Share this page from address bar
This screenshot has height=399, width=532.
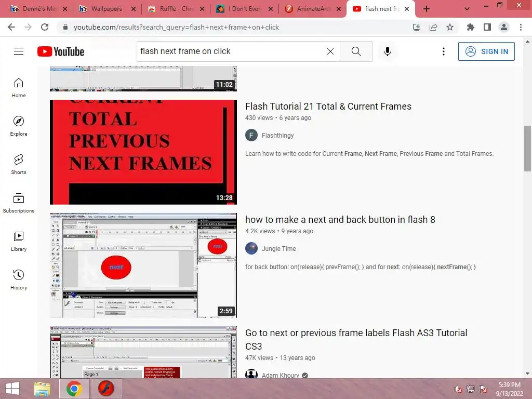click(433, 27)
